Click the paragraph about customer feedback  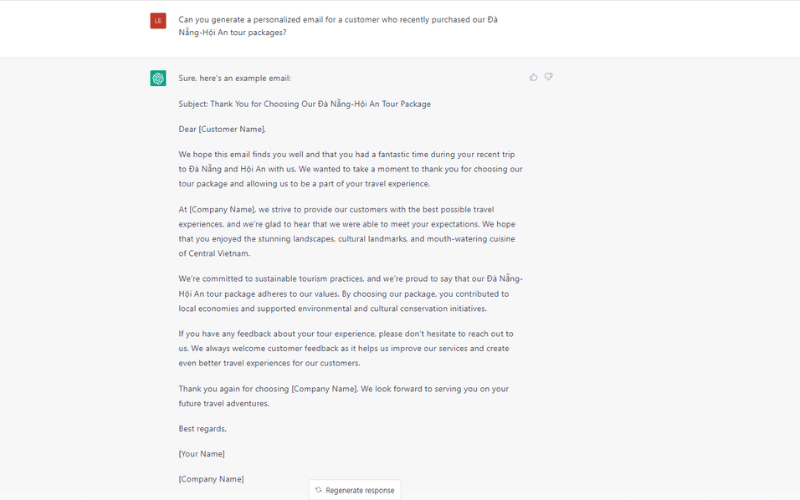point(346,348)
